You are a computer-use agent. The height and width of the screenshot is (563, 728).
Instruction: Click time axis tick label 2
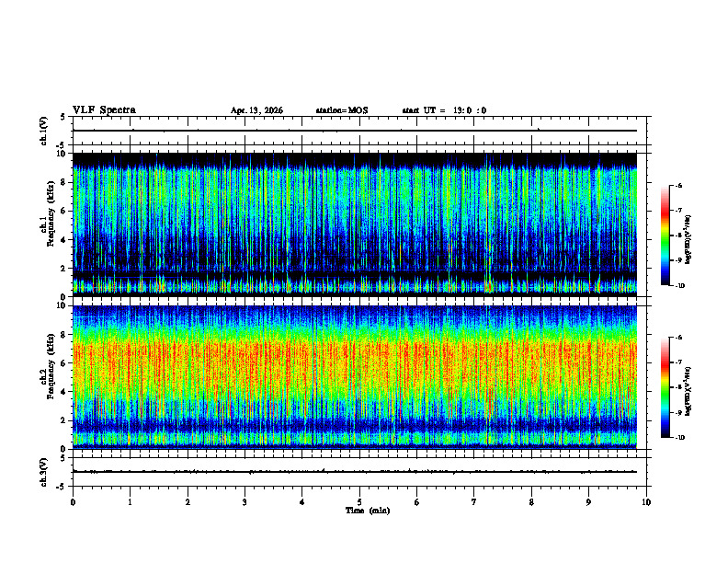(x=188, y=502)
